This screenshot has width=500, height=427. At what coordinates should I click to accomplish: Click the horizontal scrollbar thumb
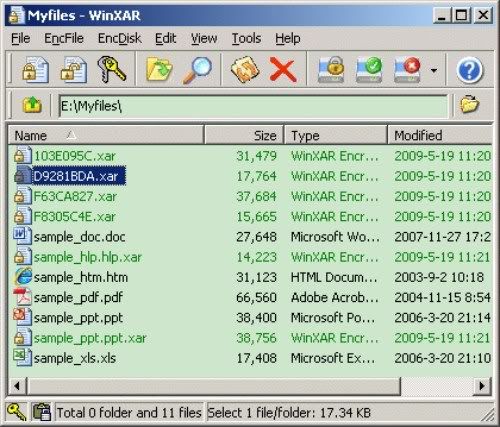coord(213,386)
